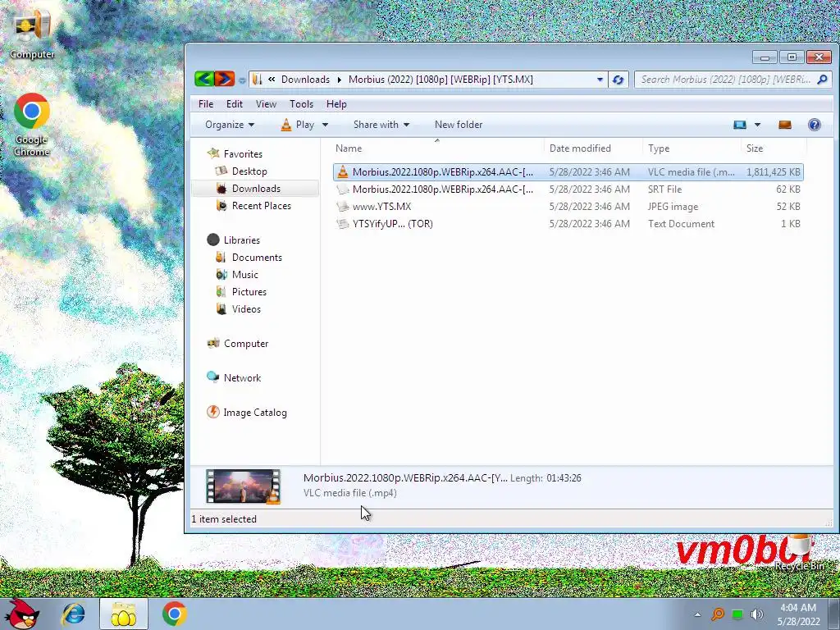Open the Edit menu
Screen dimensions: 840x630
pos(234,104)
